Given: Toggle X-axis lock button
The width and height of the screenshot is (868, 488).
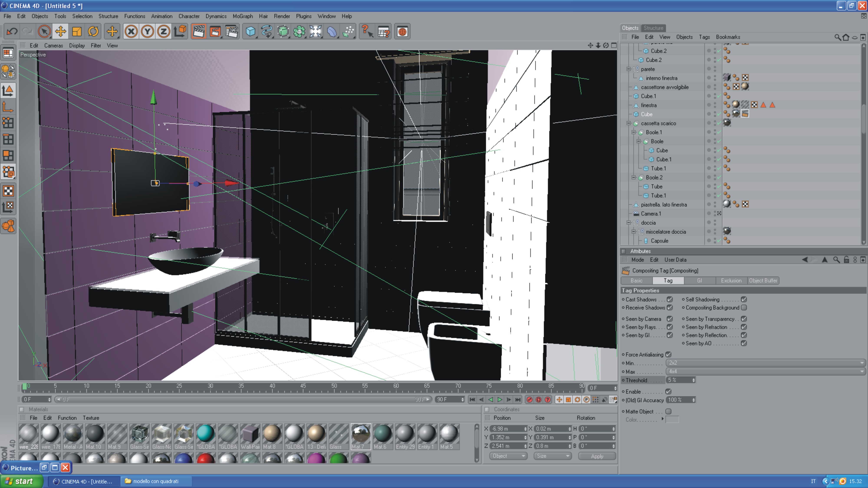Looking at the screenshot, I should point(131,32).
